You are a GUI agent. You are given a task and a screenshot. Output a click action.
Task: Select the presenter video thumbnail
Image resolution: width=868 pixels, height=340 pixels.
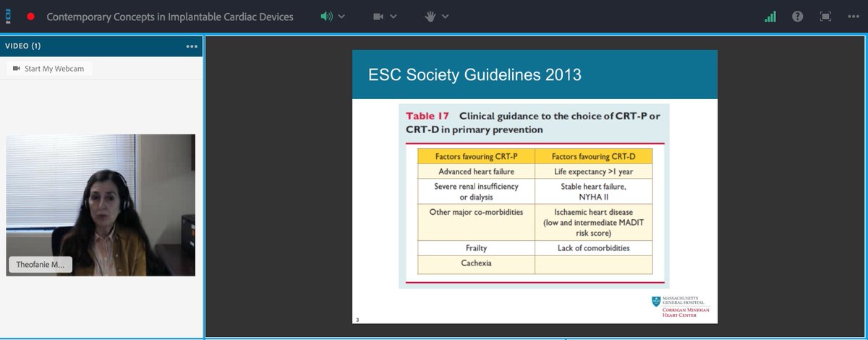pos(101,205)
